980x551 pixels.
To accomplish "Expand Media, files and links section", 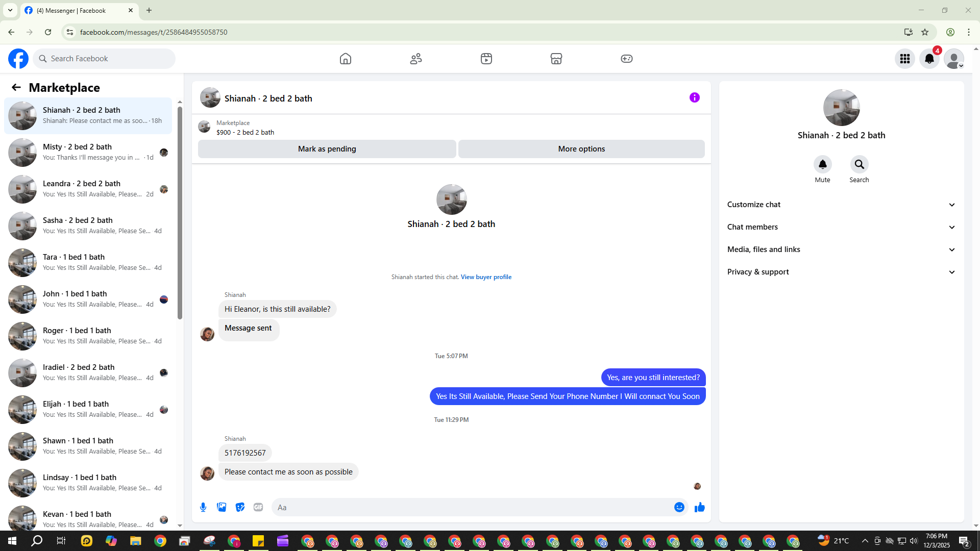I will [841, 249].
